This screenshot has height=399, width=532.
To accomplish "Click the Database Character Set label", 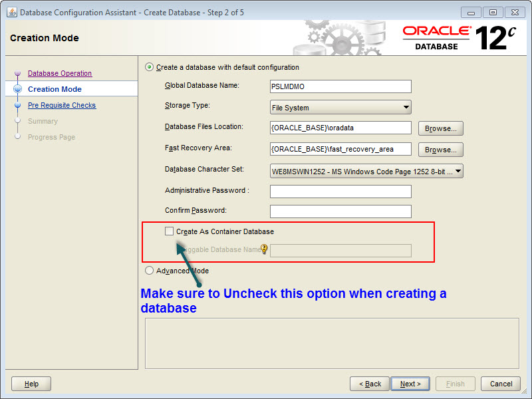I will point(204,169).
